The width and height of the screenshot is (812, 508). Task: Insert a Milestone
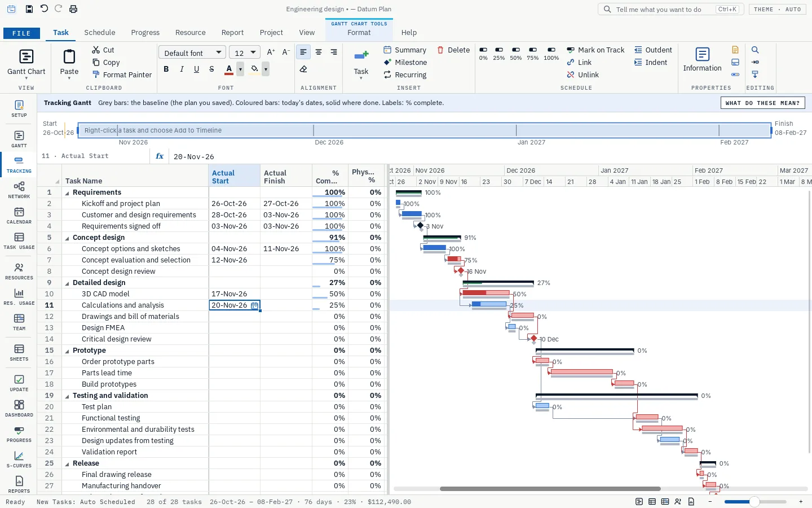pyautogui.click(x=405, y=63)
